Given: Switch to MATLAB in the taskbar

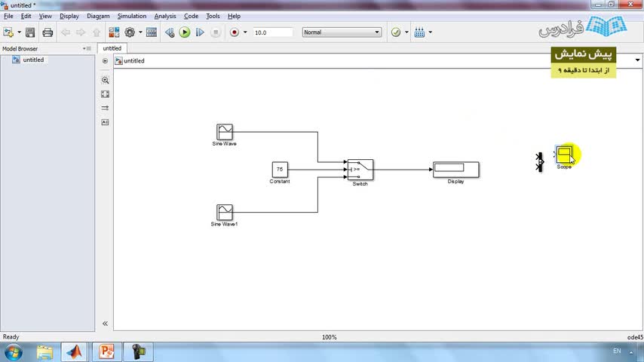Looking at the screenshot, I should (75, 352).
